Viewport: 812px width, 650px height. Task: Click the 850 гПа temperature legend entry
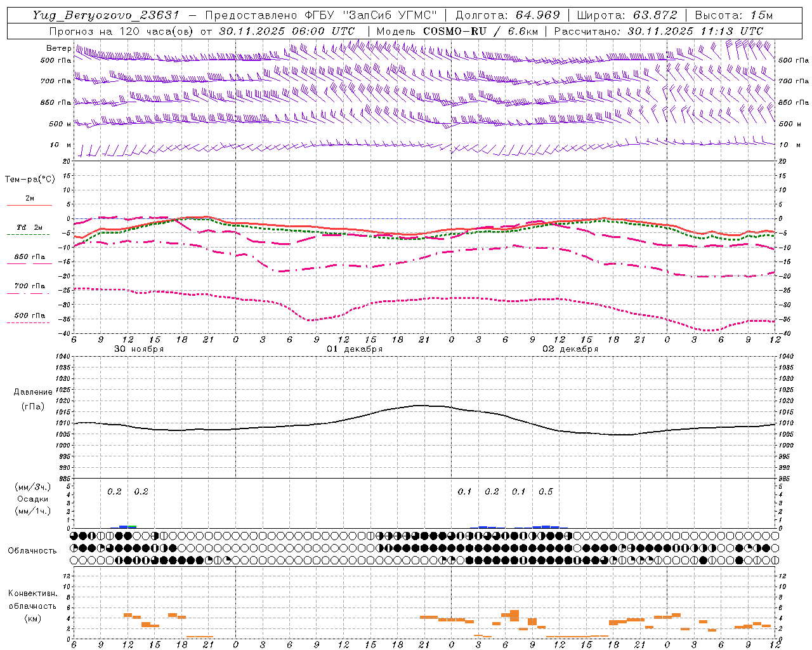[29, 257]
